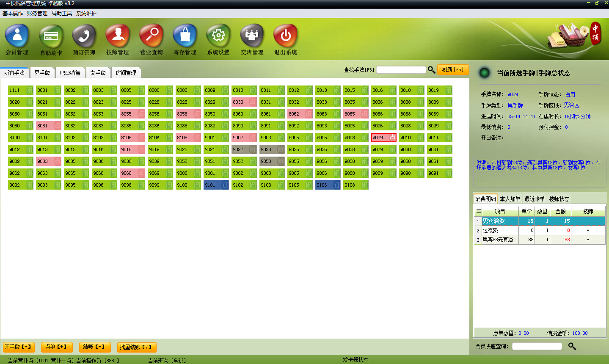Open 会员管理 member management icon

coord(17,36)
